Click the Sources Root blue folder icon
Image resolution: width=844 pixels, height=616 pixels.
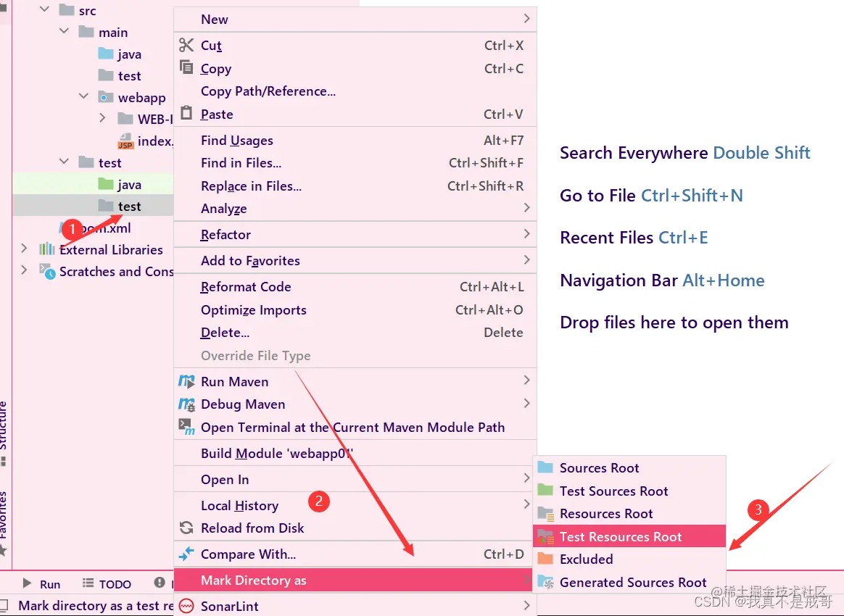[545, 467]
